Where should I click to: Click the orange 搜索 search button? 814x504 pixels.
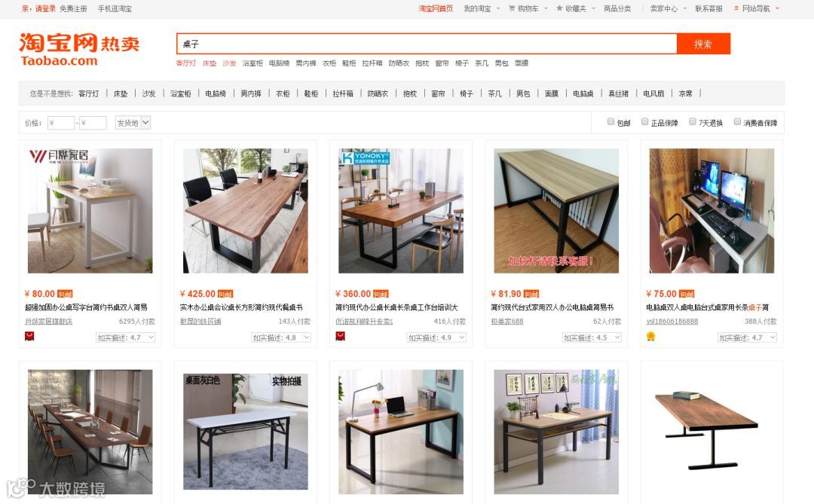tap(703, 44)
